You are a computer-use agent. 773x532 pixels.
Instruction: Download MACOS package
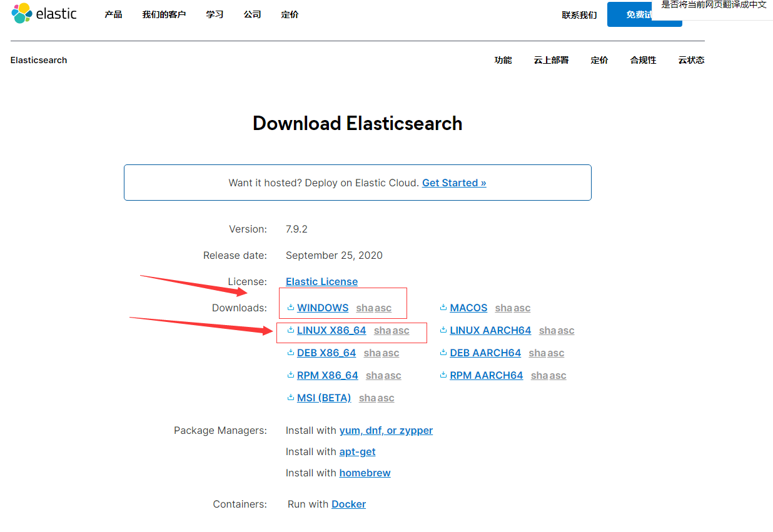[x=468, y=308]
